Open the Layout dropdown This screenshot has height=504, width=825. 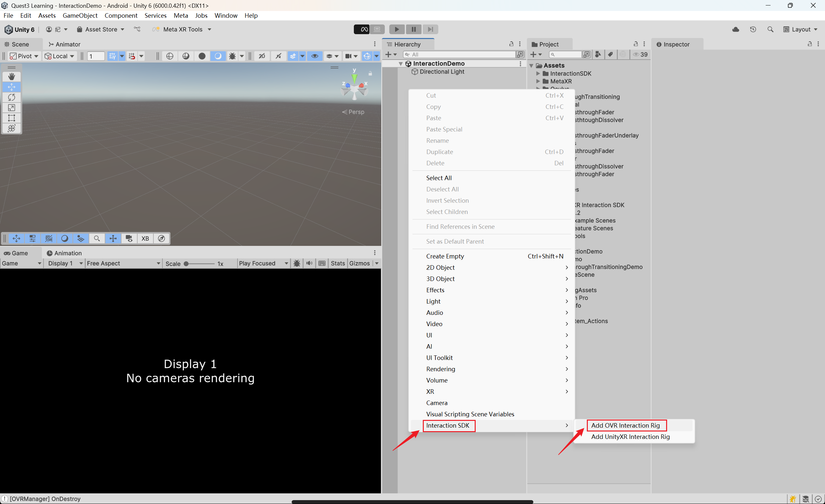pos(800,29)
